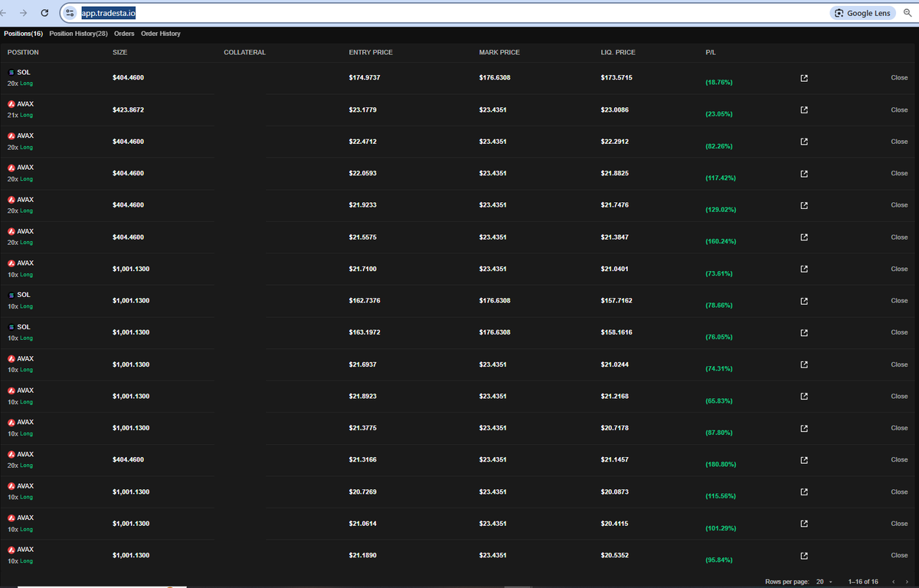Close the AVAX position entered at $22.4712
919x588 pixels.
(899, 142)
